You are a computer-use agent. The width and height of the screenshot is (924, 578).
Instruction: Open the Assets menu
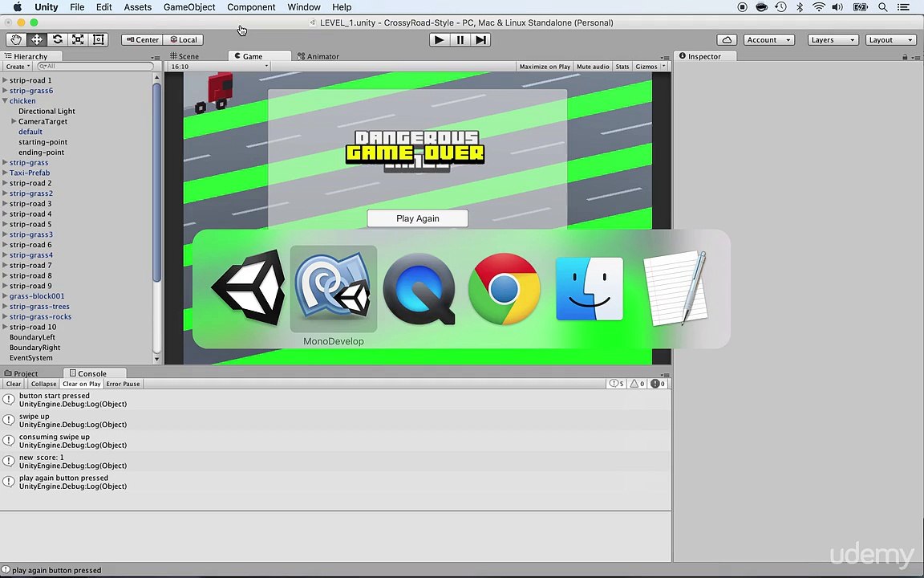coord(137,7)
